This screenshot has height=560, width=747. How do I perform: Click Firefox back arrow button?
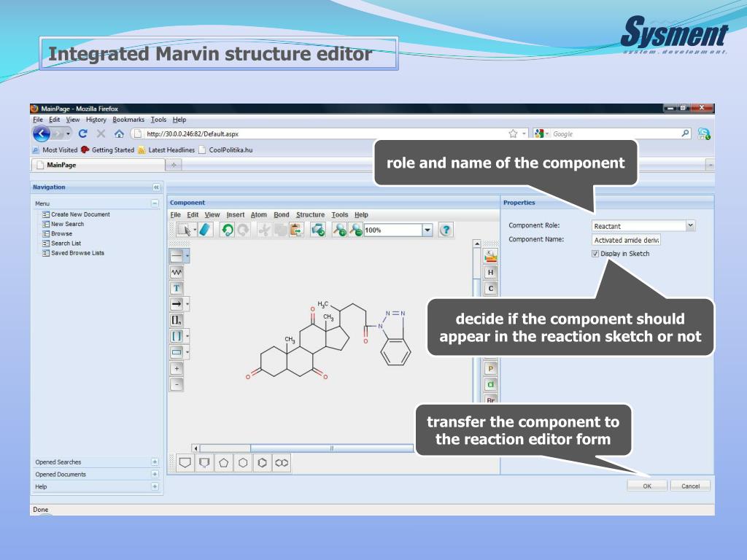pyautogui.click(x=42, y=134)
